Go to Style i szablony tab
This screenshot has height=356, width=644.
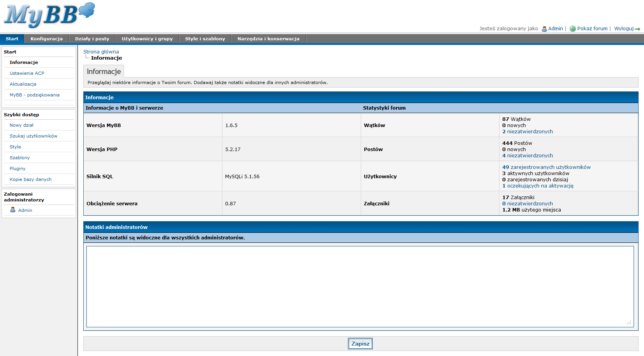(x=205, y=39)
